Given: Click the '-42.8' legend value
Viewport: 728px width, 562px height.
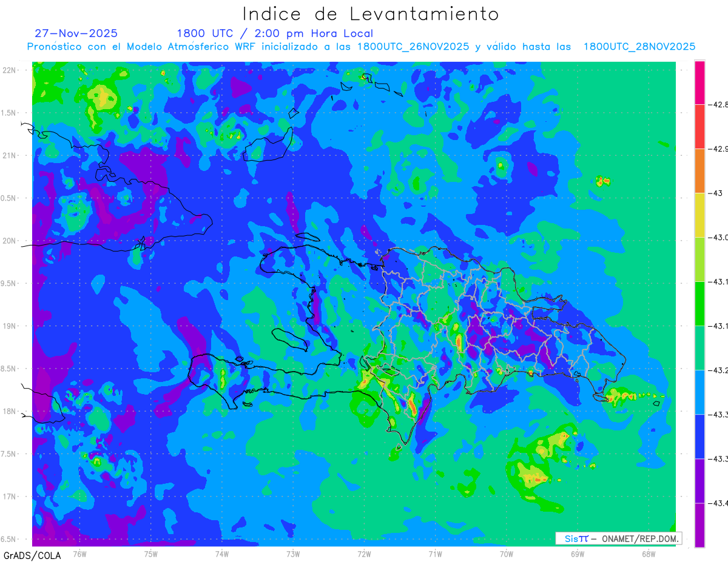Looking at the screenshot, I should point(718,105).
